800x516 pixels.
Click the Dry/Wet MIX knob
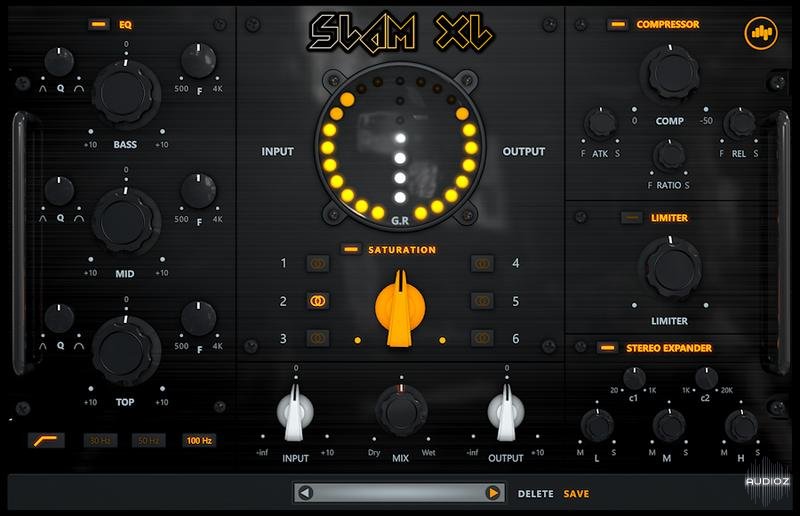(x=401, y=411)
